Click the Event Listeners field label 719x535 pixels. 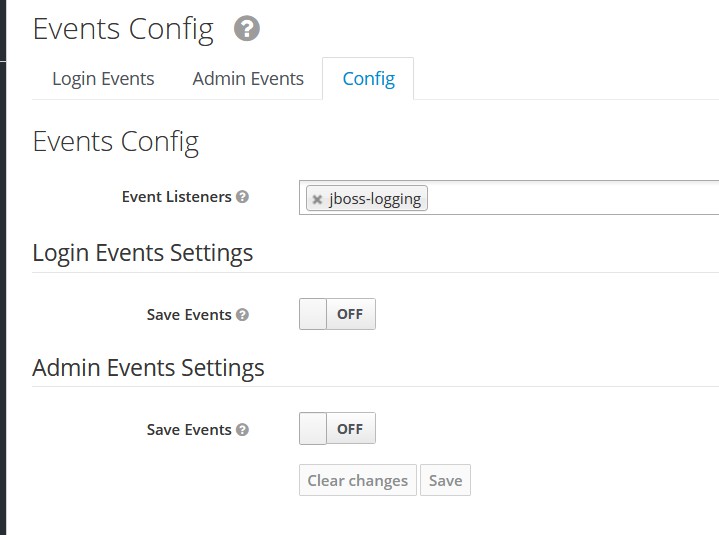[177, 197]
